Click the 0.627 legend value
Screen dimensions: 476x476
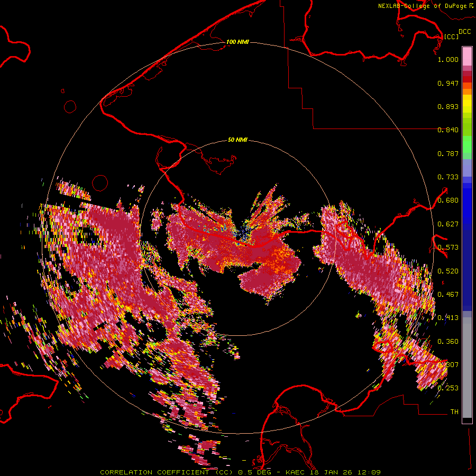pyautogui.click(x=448, y=224)
